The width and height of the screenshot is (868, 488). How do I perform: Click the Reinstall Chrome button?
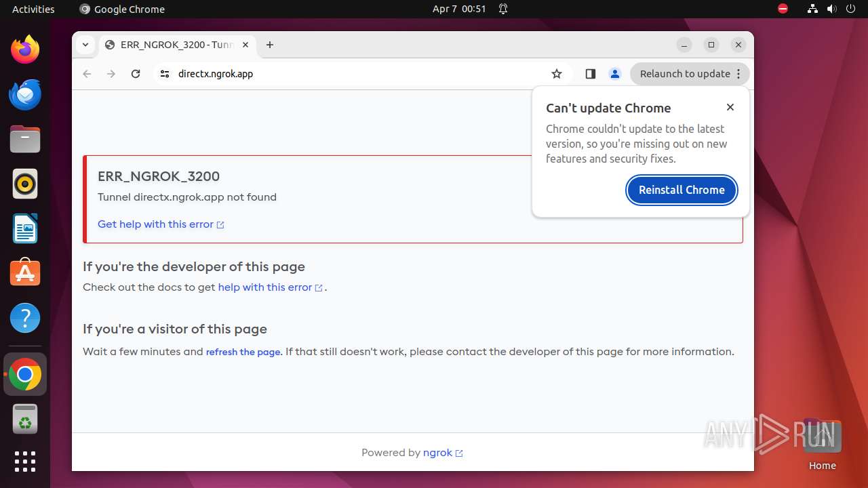coord(682,190)
